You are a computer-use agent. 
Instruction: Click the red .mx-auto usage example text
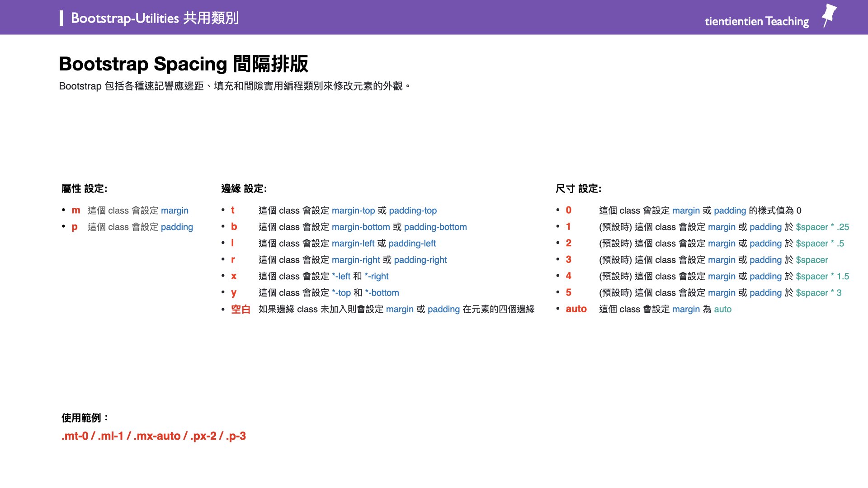(x=158, y=436)
